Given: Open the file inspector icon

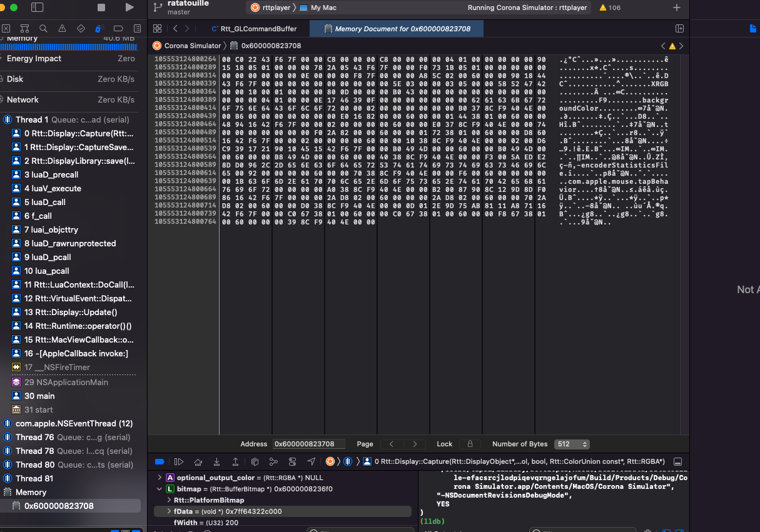Looking at the screenshot, I should click(753, 29).
